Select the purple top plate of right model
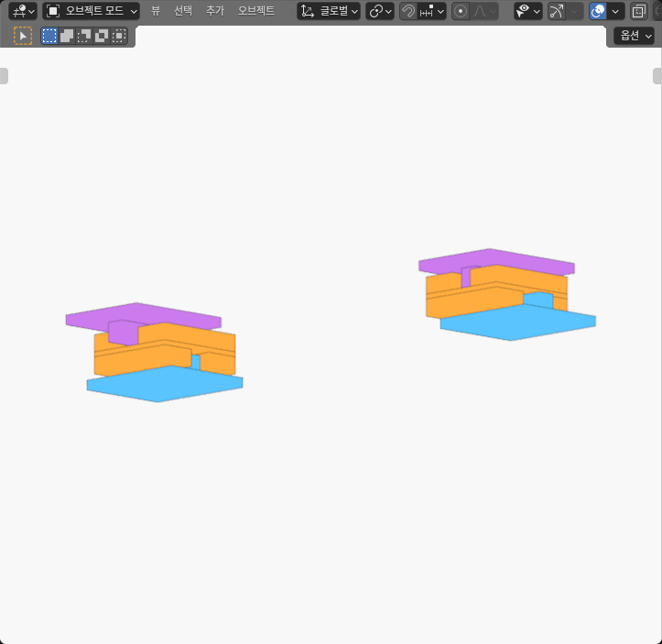This screenshot has width=662, height=644. [496, 261]
